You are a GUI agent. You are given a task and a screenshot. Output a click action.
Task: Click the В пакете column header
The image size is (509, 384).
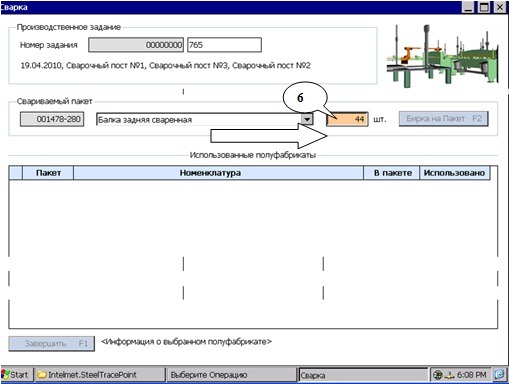point(391,173)
